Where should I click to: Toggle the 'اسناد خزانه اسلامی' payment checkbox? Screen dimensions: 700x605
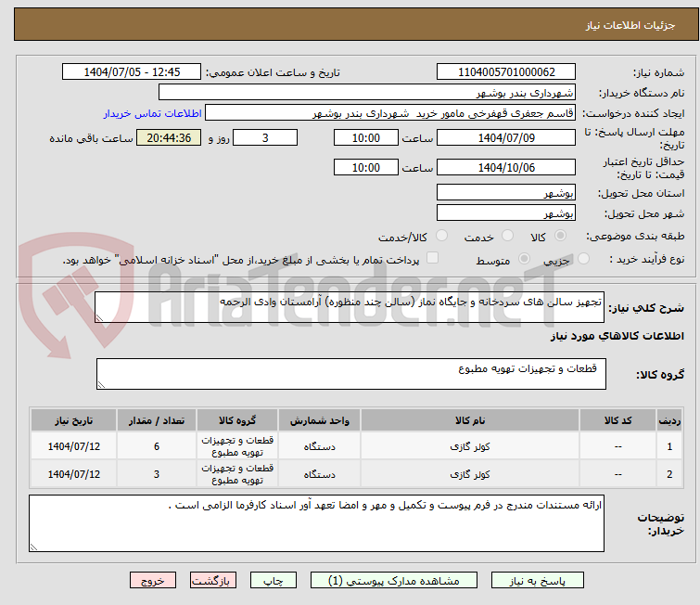[x=431, y=259]
